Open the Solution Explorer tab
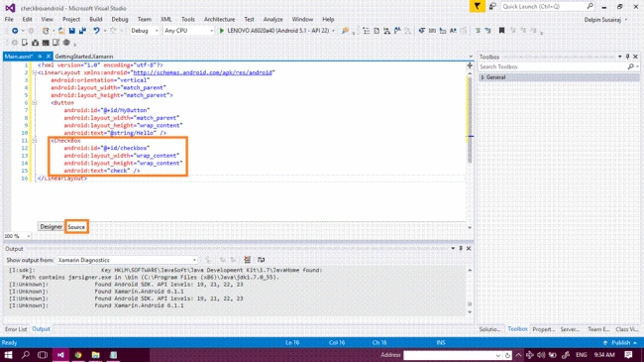 pyautogui.click(x=489, y=329)
